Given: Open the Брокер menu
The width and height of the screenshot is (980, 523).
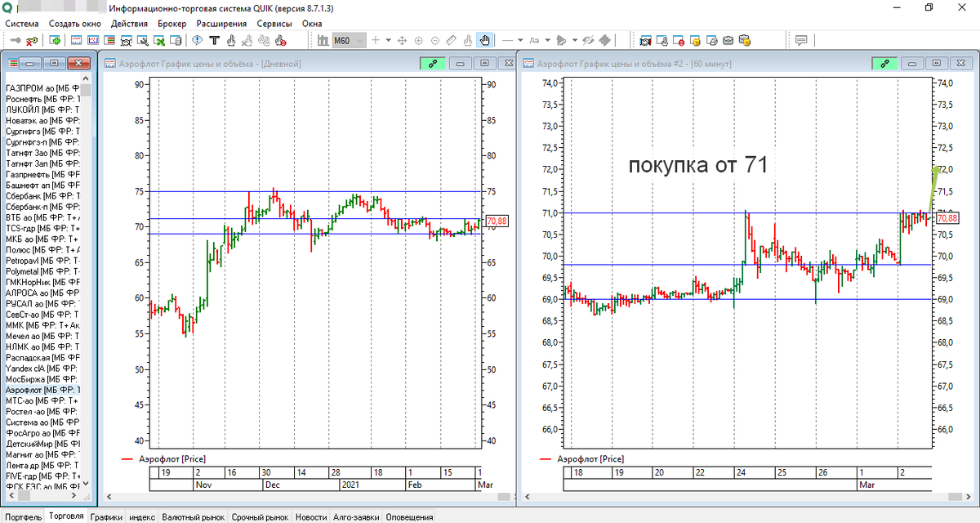Looking at the screenshot, I should click(172, 24).
